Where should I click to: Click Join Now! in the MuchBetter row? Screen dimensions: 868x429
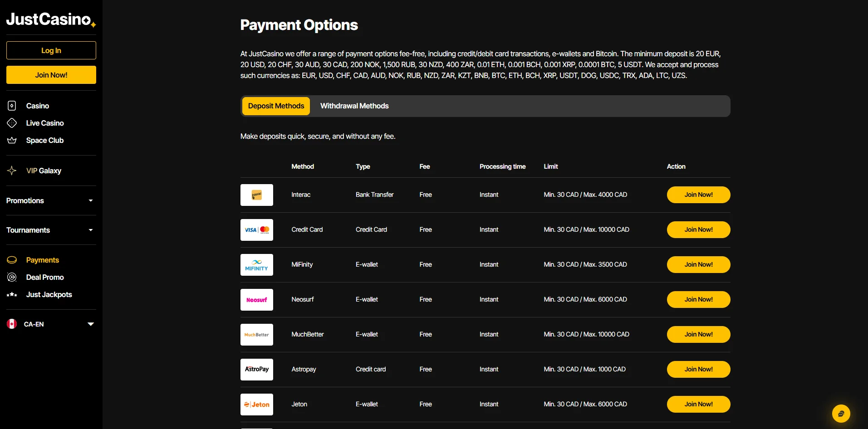(x=698, y=334)
